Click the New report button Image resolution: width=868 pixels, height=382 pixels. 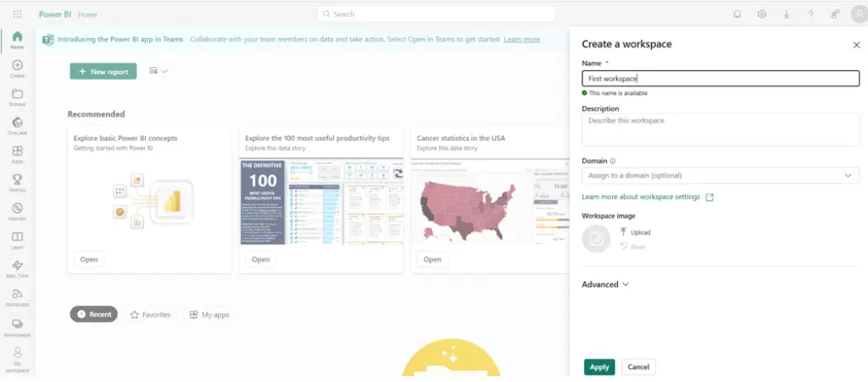point(103,71)
